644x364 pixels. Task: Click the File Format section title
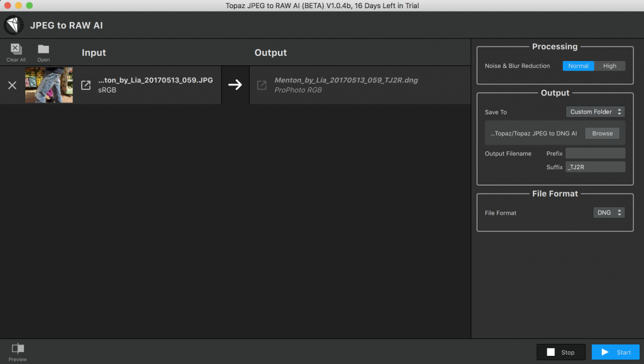pyautogui.click(x=555, y=194)
